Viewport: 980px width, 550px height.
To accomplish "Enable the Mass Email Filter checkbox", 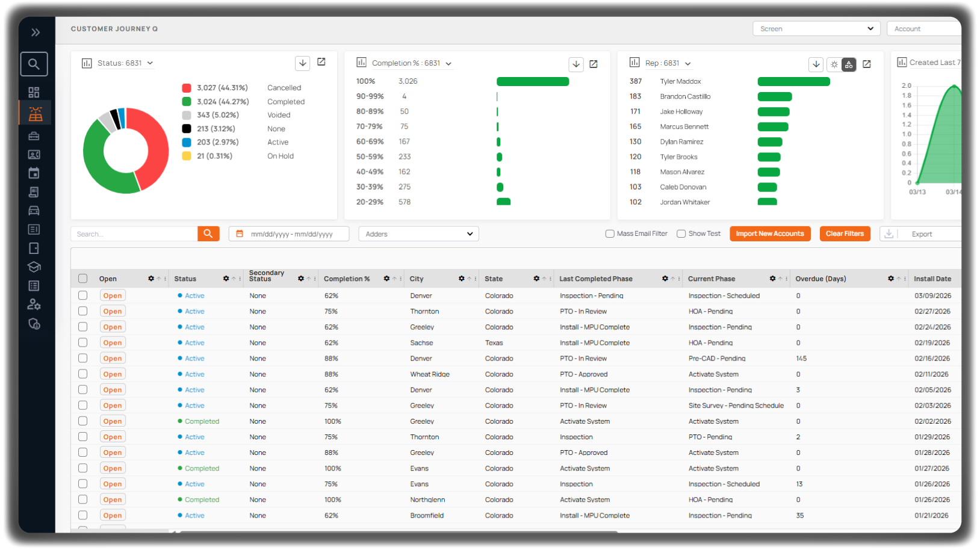I will pyautogui.click(x=610, y=233).
